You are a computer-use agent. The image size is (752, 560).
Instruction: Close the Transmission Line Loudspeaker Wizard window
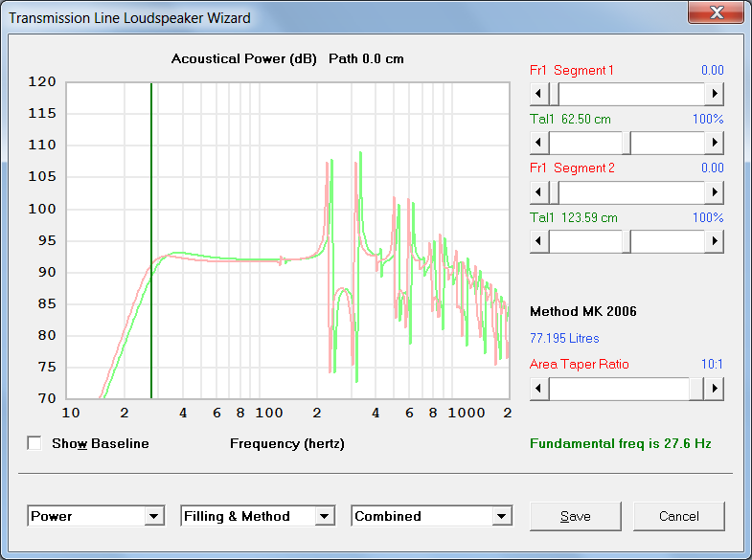(716, 12)
